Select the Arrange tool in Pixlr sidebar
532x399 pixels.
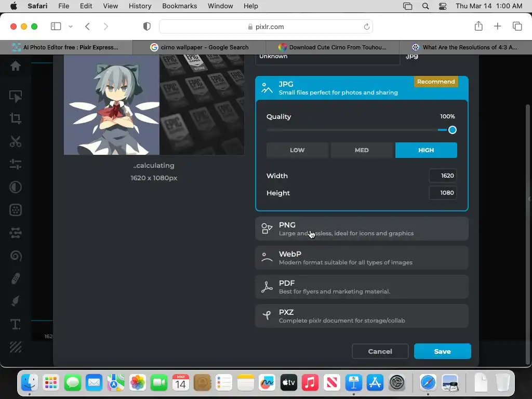15,96
